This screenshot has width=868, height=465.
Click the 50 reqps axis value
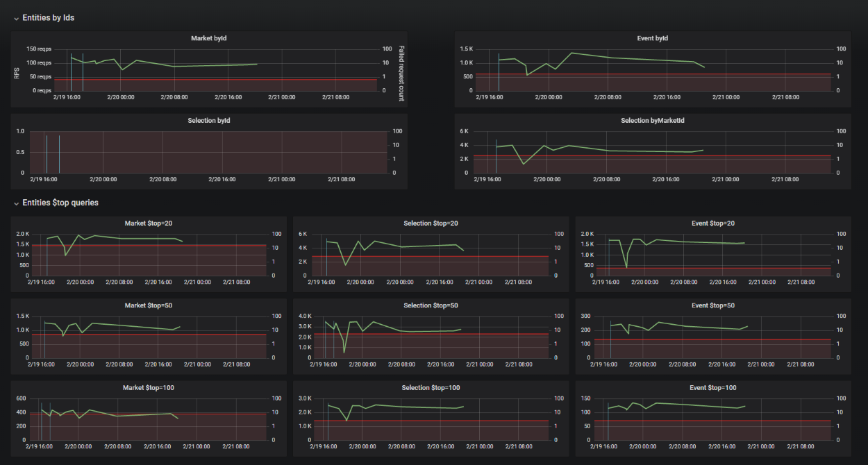pyautogui.click(x=41, y=77)
